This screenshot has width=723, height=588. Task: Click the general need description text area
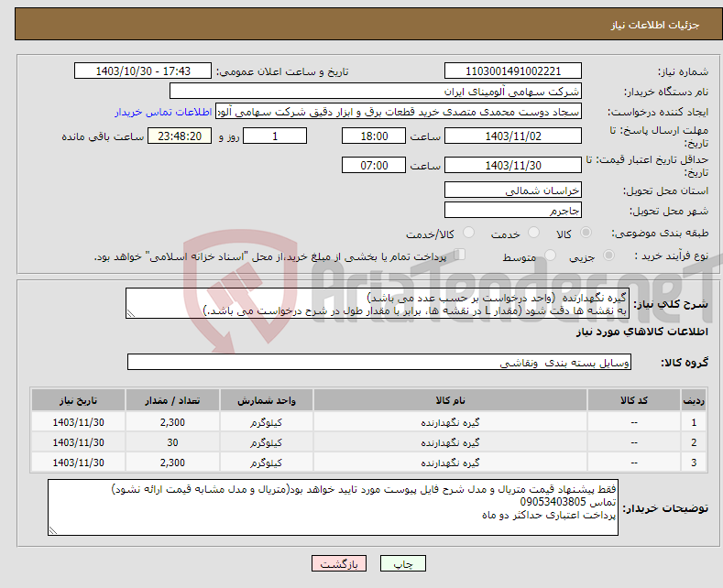[378, 304]
